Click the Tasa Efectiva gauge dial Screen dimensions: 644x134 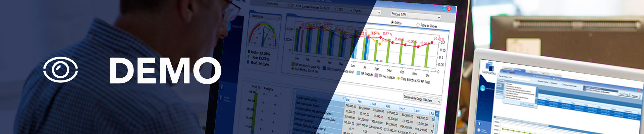coord(263,36)
